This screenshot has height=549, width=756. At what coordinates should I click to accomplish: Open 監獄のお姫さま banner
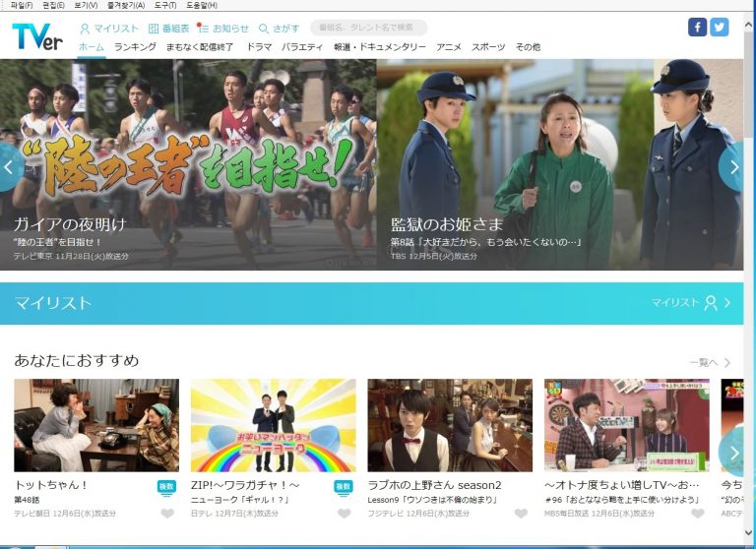[560, 164]
